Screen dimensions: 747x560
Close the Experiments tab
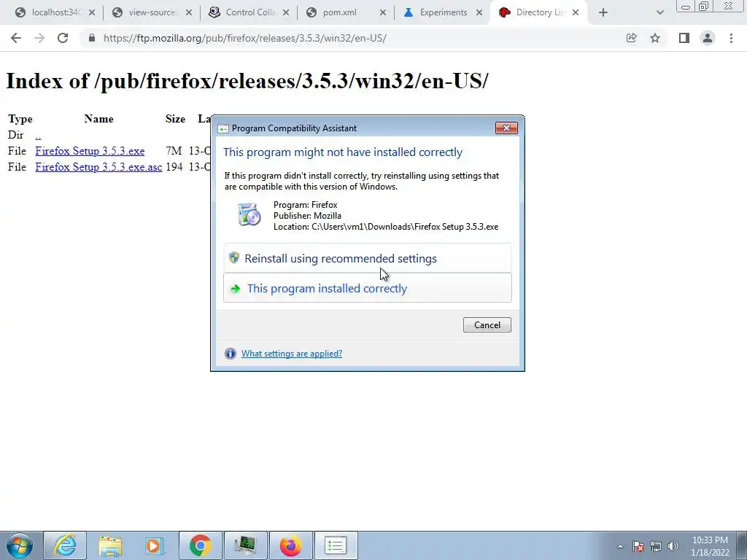coord(480,13)
